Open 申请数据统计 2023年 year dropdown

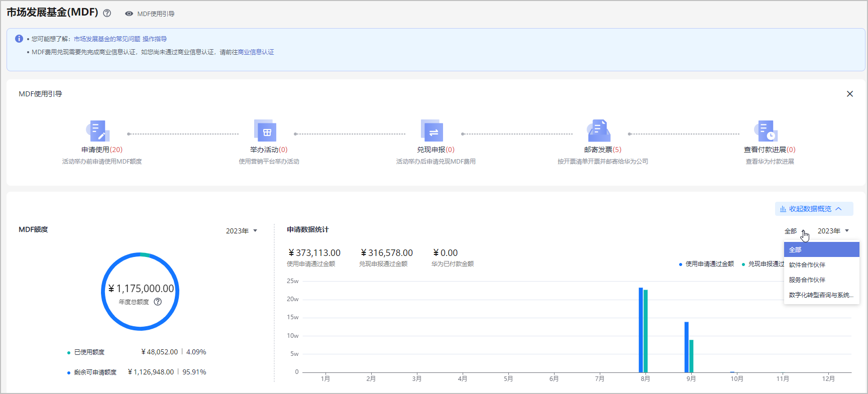pos(833,231)
